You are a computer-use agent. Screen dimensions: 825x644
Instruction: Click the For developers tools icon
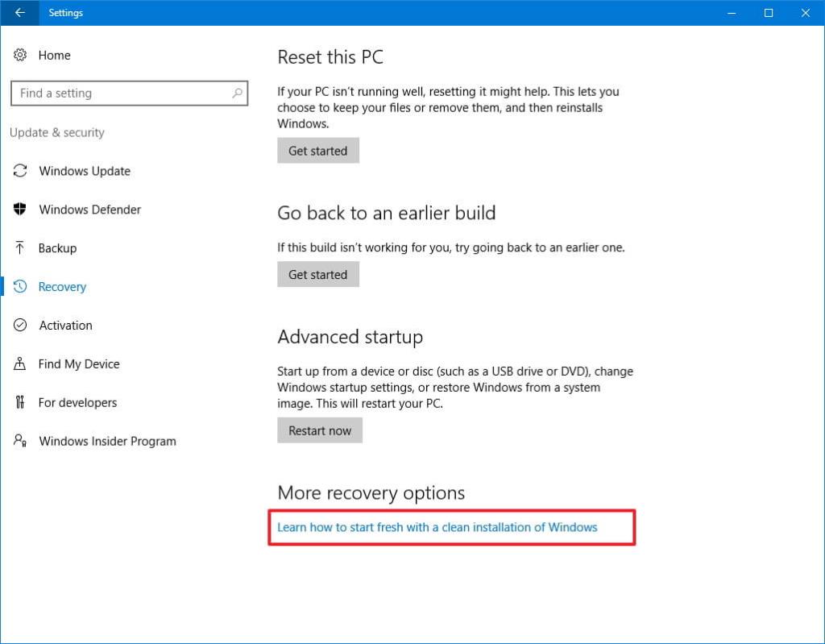tap(20, 402)
